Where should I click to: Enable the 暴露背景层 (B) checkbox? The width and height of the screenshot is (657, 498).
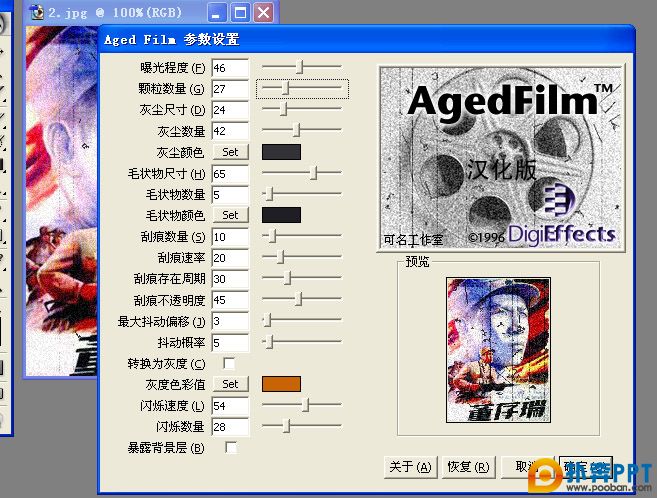click(x=231, y=448)
